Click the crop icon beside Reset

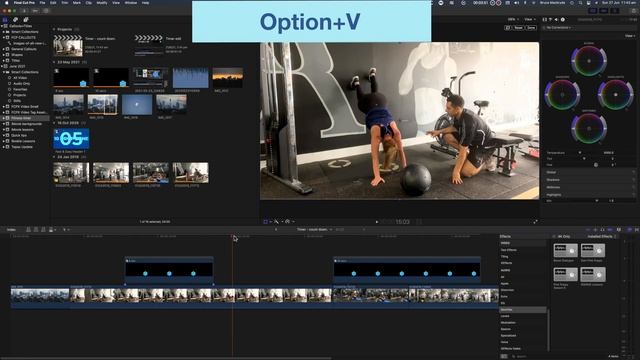coord(507,28)
